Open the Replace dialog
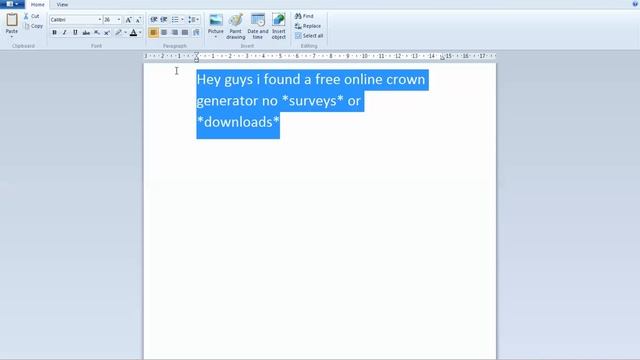This screenshot has height=360, width=640. coord(308,26)
